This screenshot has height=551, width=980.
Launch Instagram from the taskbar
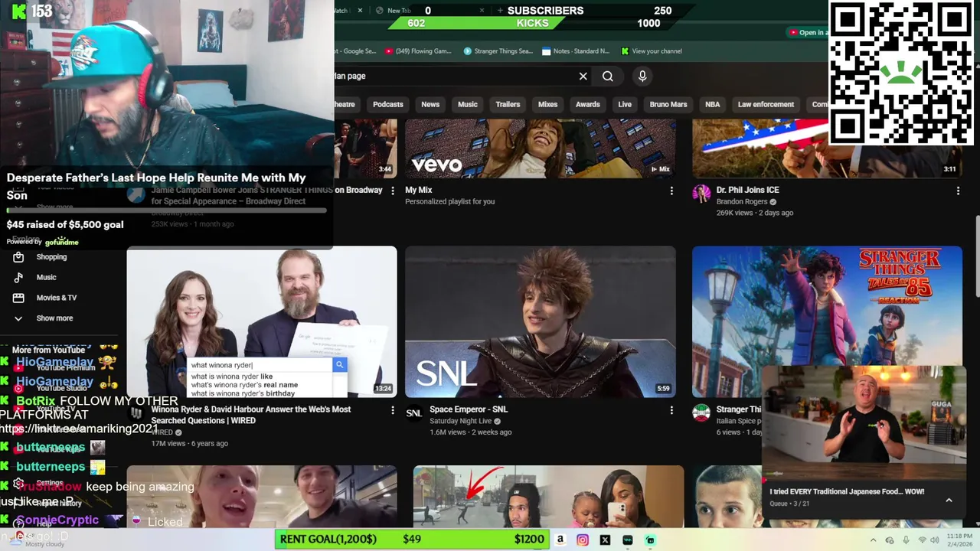pos(583,540)
